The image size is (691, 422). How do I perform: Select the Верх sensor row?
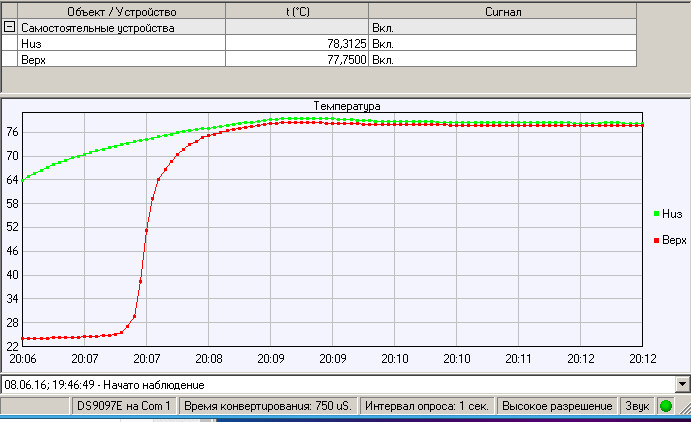[34, 60]
